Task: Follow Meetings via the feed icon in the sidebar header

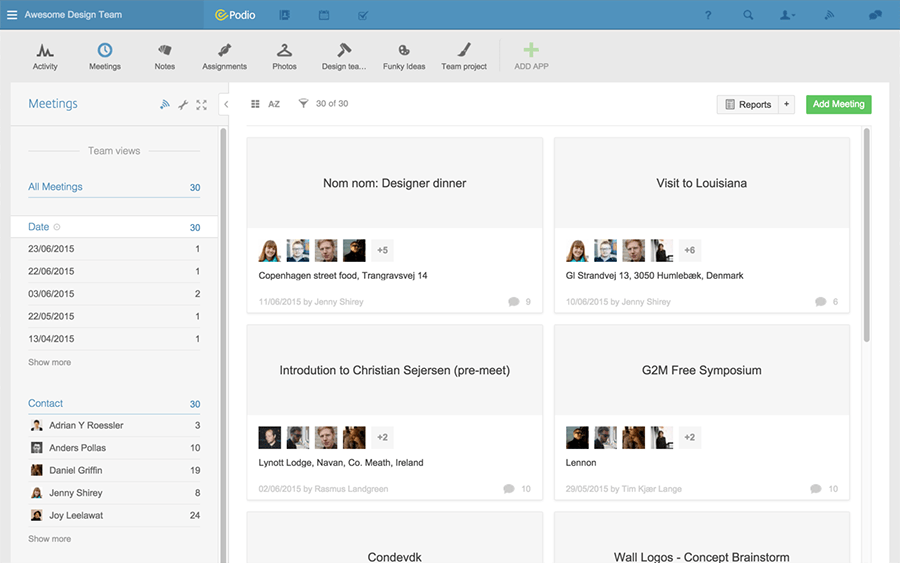Action: point(165,104)
